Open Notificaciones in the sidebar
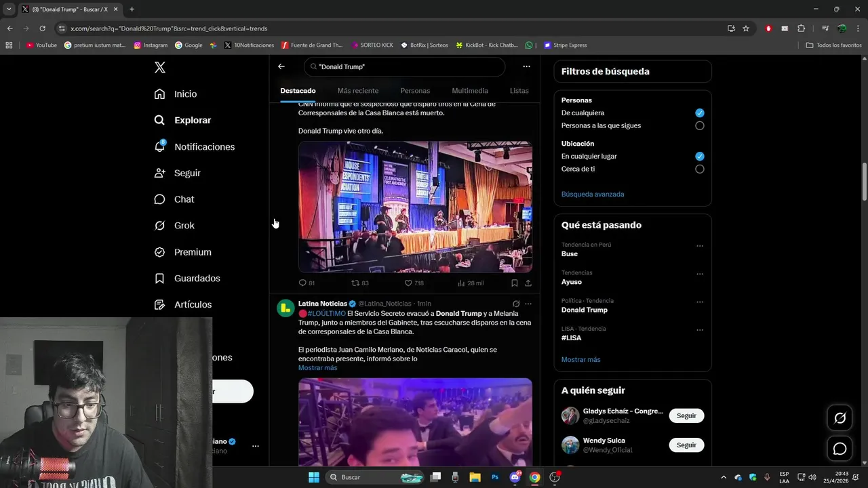The image size is (868, 488). (194, 146)
